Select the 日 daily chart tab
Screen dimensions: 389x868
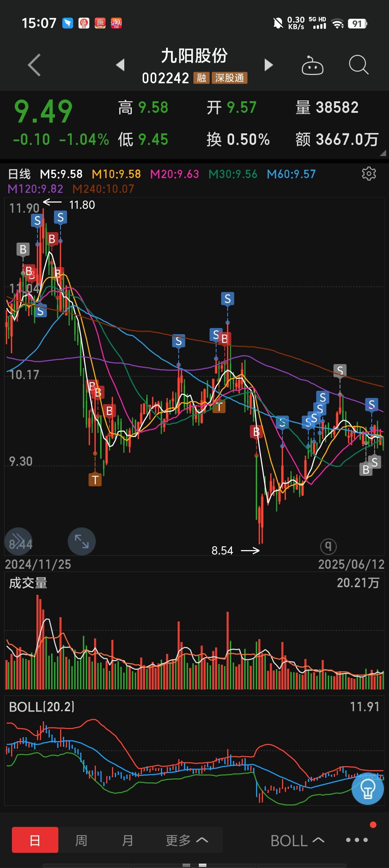coord(35,840)
